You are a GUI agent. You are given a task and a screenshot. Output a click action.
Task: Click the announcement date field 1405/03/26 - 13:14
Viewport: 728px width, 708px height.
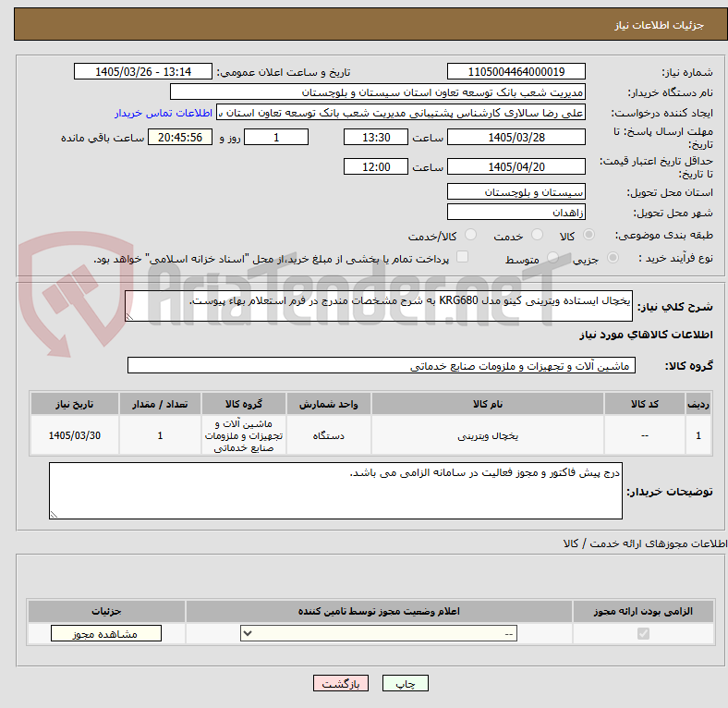143,71
